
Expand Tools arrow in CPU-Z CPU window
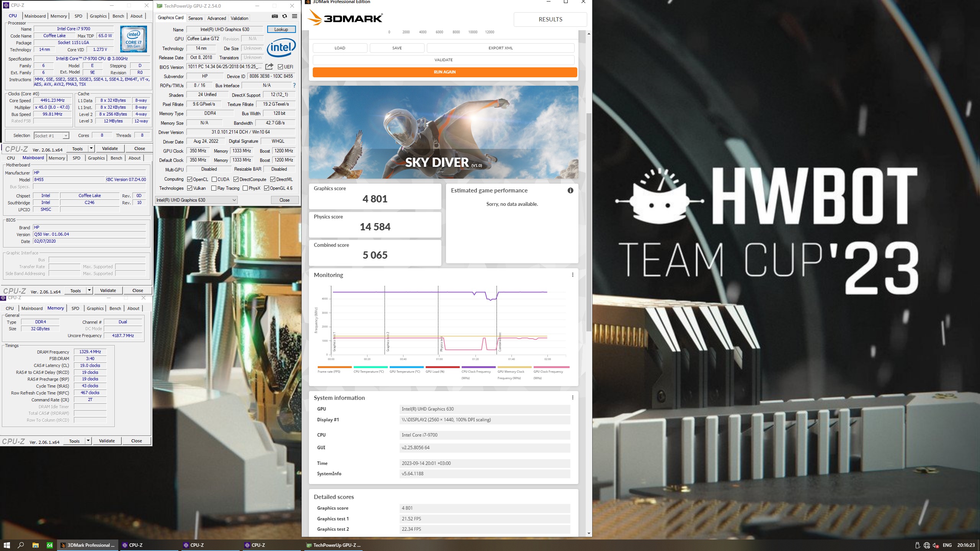[x=91, y=148]
